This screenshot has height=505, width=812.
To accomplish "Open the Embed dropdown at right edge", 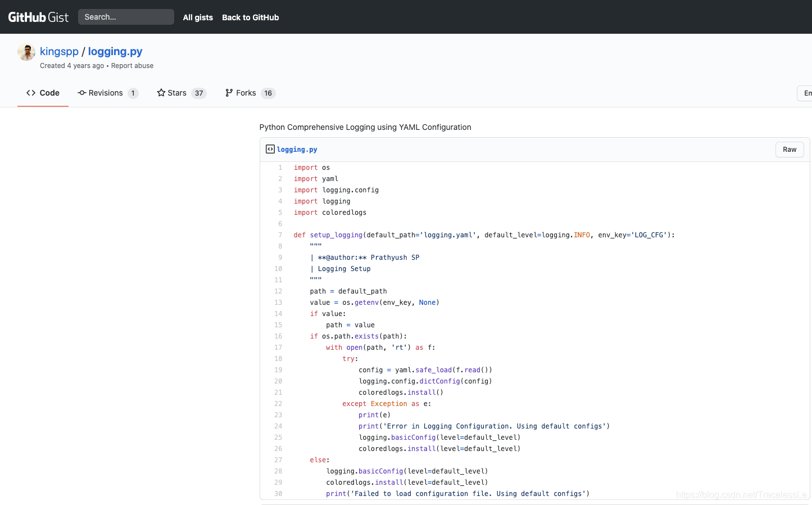I will (805, 93).
